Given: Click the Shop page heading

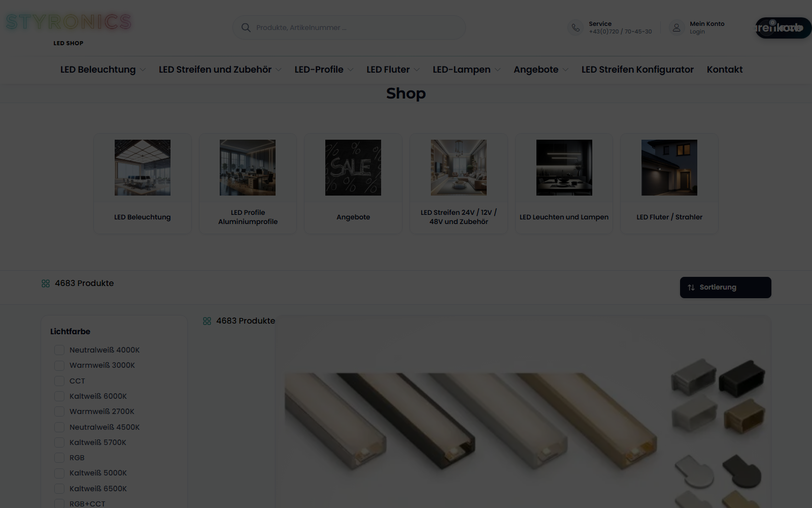Looking at the screenshot, I should click(406, 93).
